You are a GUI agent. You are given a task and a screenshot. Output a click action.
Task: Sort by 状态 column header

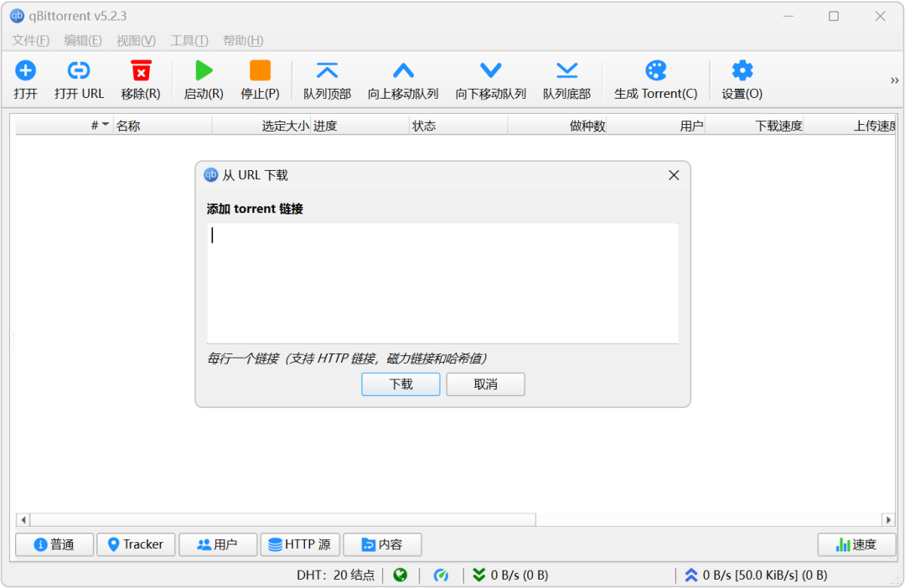point(459,126)
